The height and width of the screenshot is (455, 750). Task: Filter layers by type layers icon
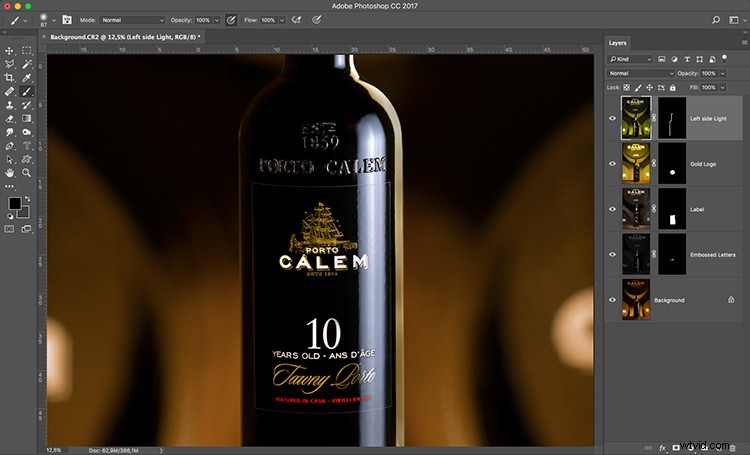pos(687,59)
